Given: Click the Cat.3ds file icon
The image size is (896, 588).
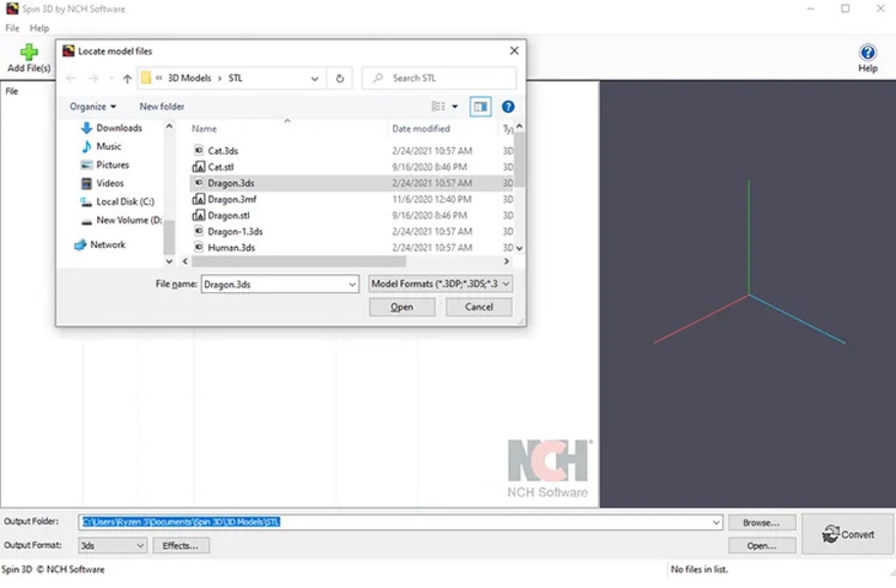Looking at the screenshot, I should point(198,150).
